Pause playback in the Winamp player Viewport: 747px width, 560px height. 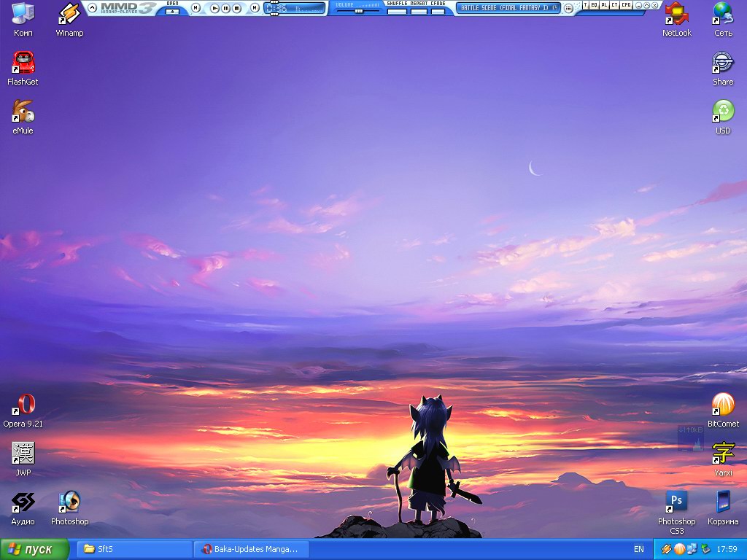point(226,8)
